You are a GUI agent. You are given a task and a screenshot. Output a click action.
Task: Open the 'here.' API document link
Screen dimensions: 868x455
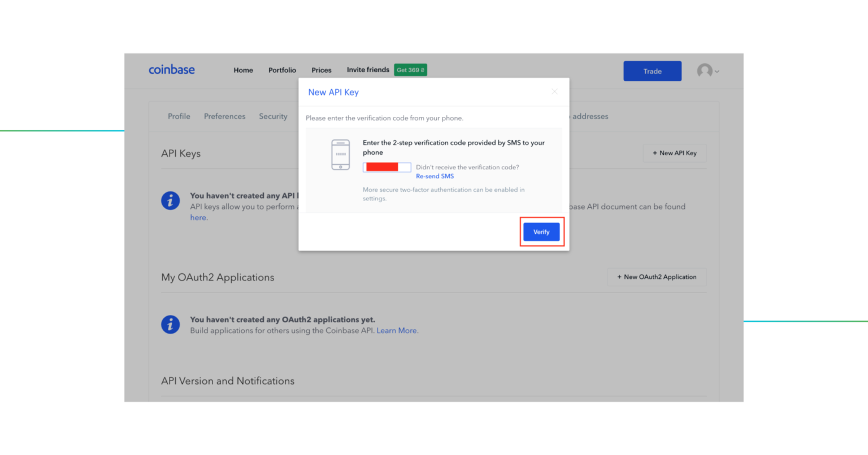[199, 218]
